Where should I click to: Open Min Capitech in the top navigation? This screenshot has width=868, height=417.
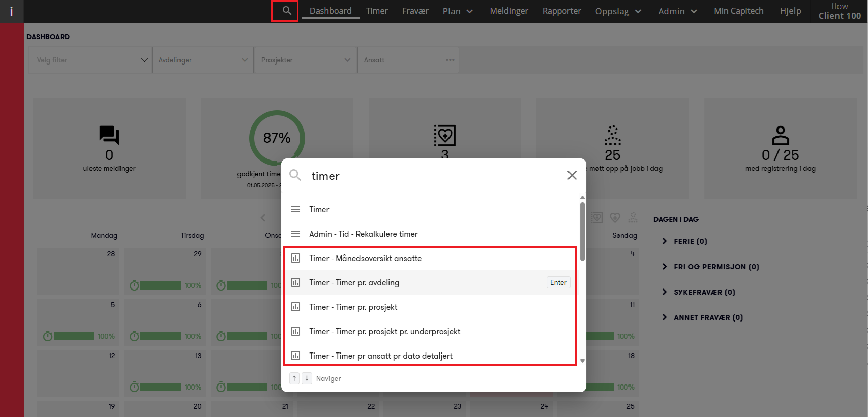point(739,11)
